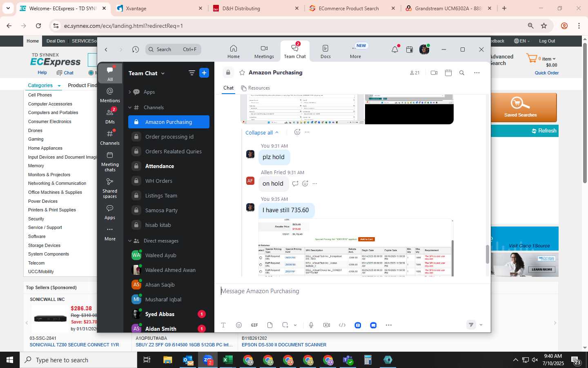
Task: Open Mentions in Zoom sidebar
Action: [x=110, y=95]
